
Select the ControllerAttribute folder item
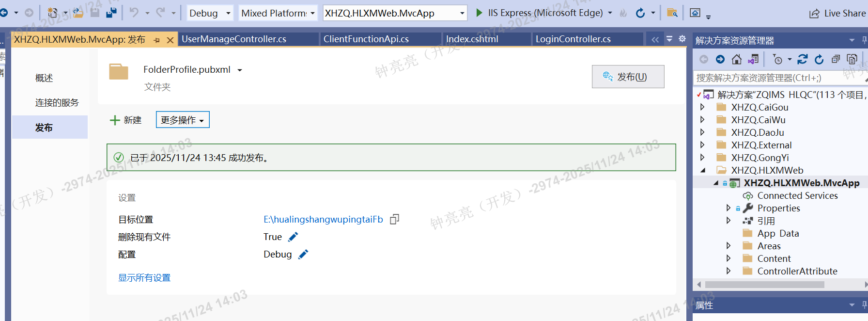click(x=797, y=271)
